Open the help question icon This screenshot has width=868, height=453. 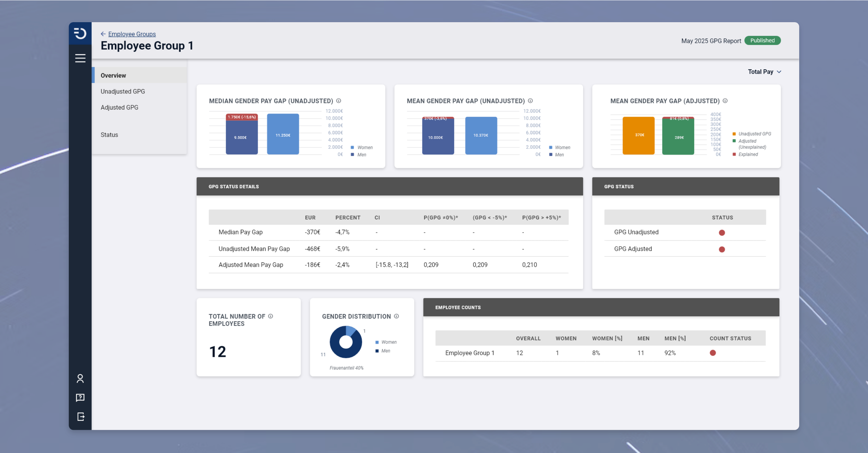[x=80, y=398]
